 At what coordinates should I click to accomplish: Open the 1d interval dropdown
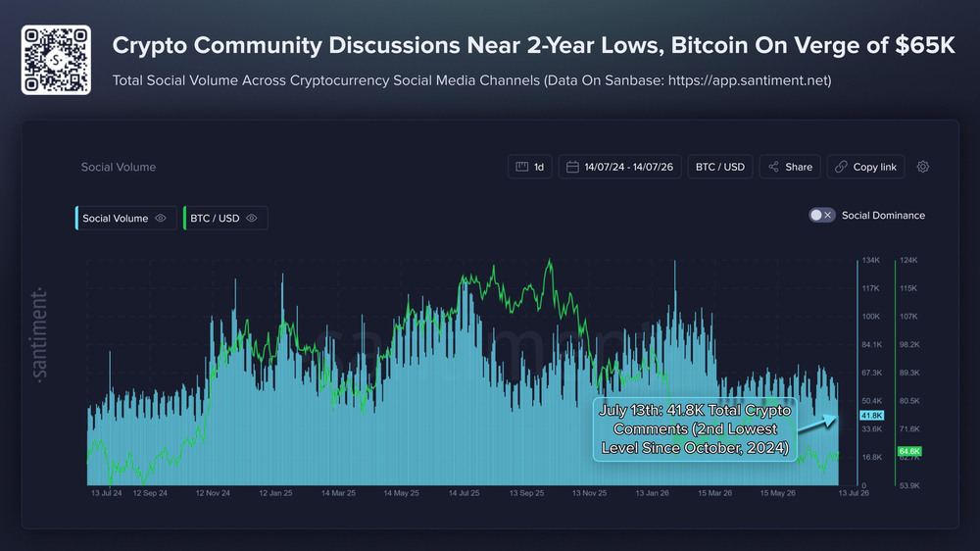(x=530, y=167)
